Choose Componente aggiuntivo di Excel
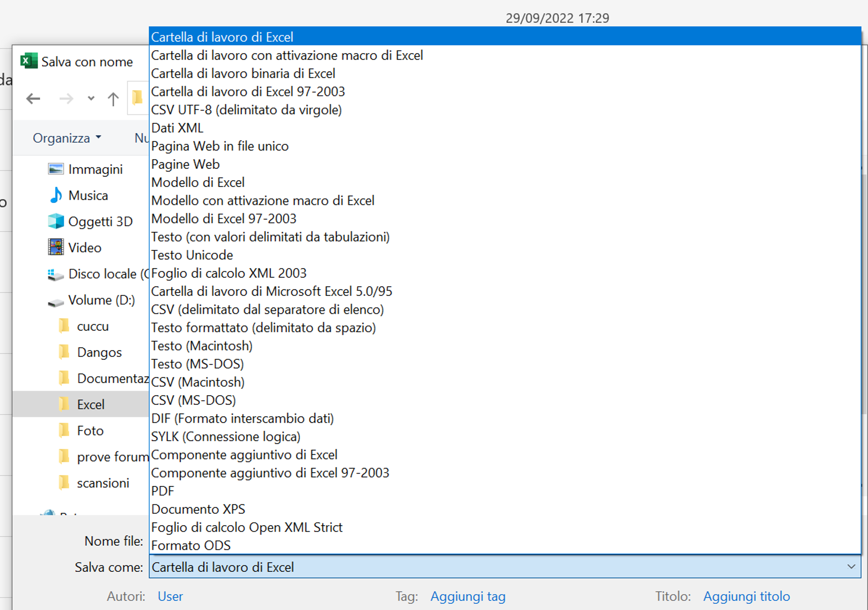This screenshot has height=610, width=868. 505,455
